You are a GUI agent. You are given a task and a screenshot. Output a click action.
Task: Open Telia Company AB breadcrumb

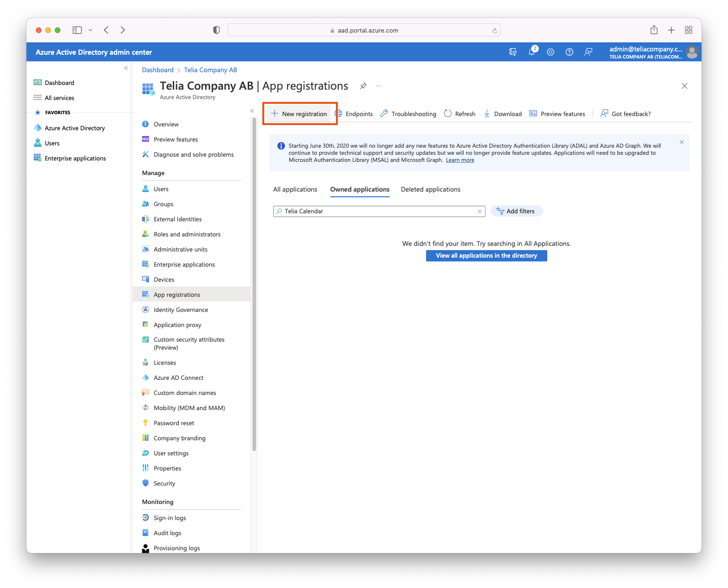[210, 70]
